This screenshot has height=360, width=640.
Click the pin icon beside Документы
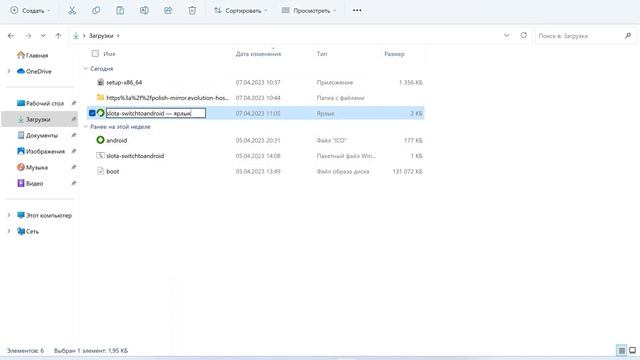[x=73, y=135]
